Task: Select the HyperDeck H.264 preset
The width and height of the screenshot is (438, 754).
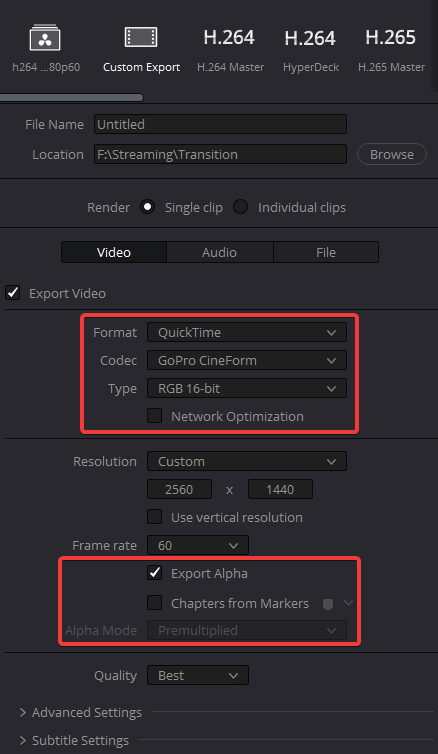Action: click(x=311, y=50)
